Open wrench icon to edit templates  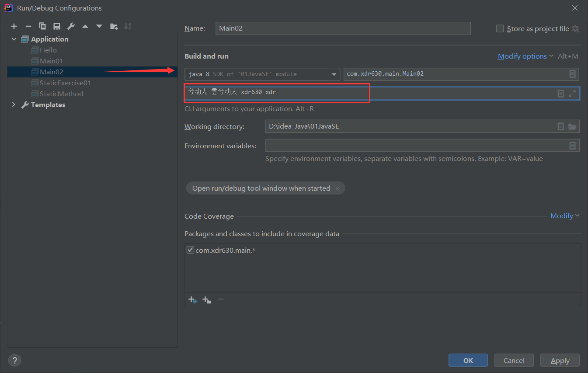pyautogui.click(x=71, y=26)
